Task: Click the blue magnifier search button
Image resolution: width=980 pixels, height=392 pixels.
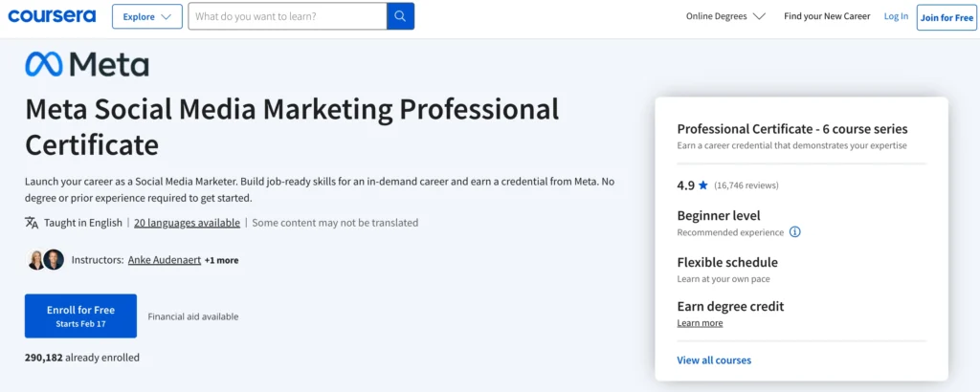Action: [401, 16]
